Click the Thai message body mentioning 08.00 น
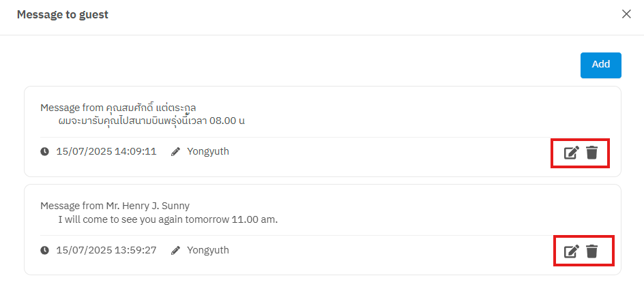 (151, 121)
